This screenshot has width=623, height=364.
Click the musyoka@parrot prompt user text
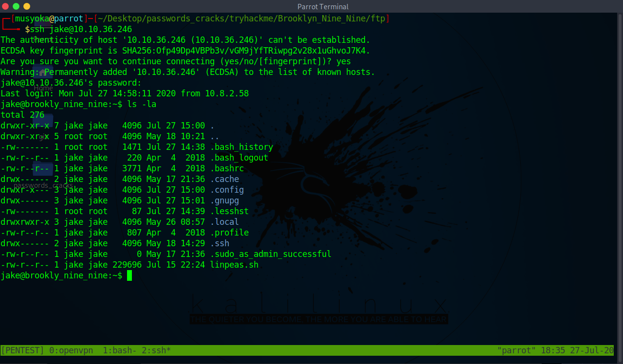49,18
